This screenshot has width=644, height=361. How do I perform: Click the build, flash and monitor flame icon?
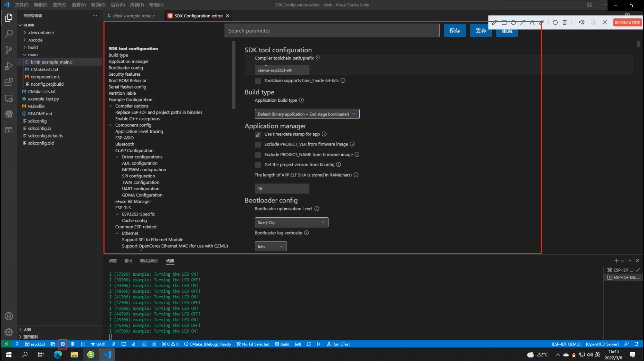(134, 344)
